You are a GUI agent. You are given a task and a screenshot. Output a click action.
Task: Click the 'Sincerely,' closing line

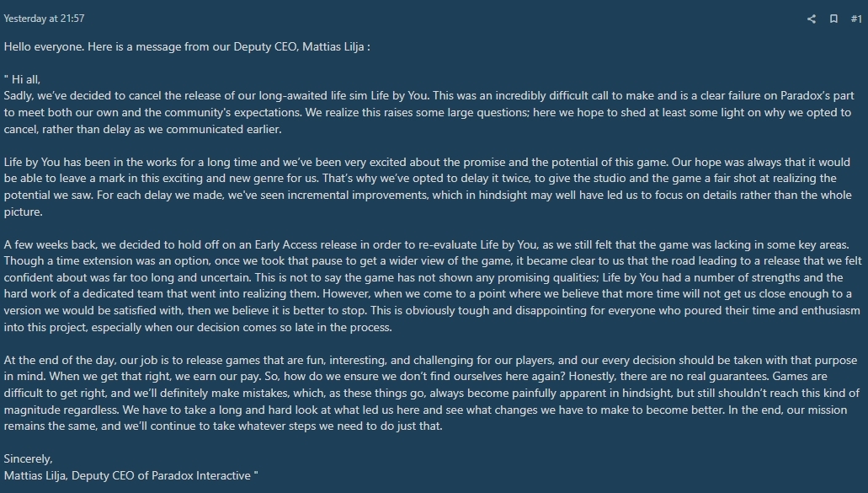click(x=29, y=459)
